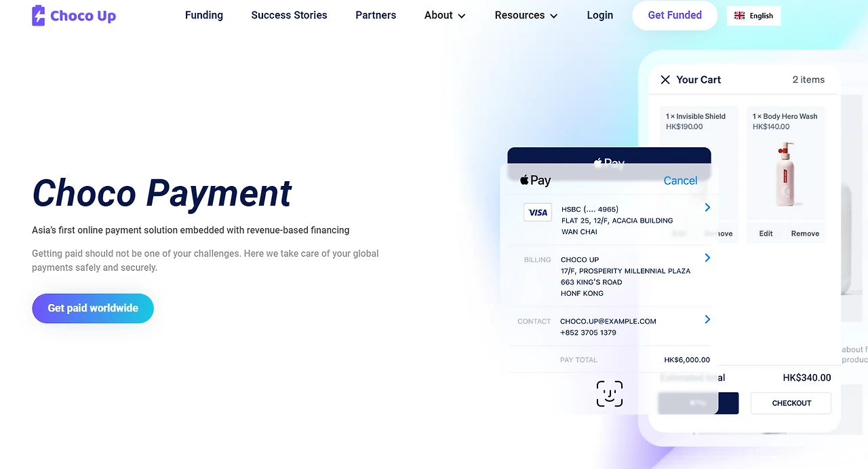
Task: Click the Body Hero Wash bottle image
Action: (x=786, y=174)
